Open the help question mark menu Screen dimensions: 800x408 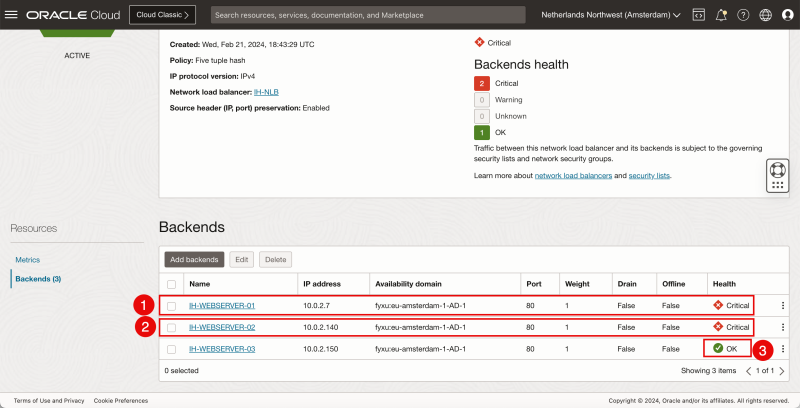[x=743, y=15]
